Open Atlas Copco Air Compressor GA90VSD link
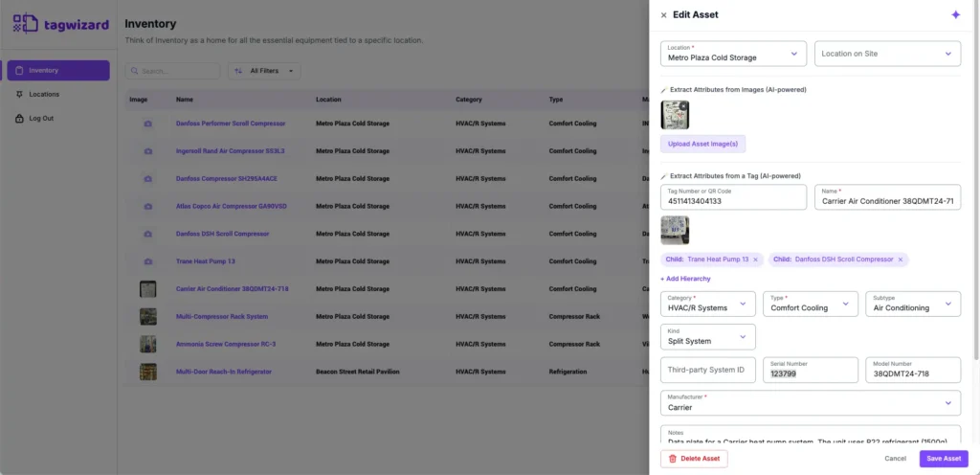Viewport: 980px width, 475px height. tap(232, 206)
